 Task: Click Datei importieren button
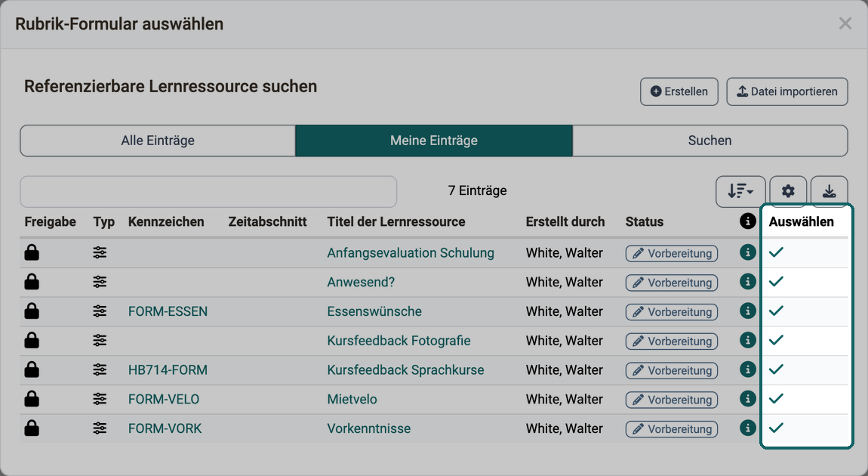[x=787, y=91]
